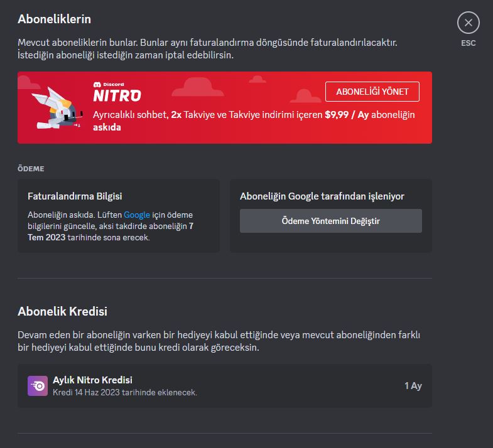This screenshot has width=493, height=448.
Task: Click the Faturalandırma Bilgisi card
Action: click(x=119, y=216)
